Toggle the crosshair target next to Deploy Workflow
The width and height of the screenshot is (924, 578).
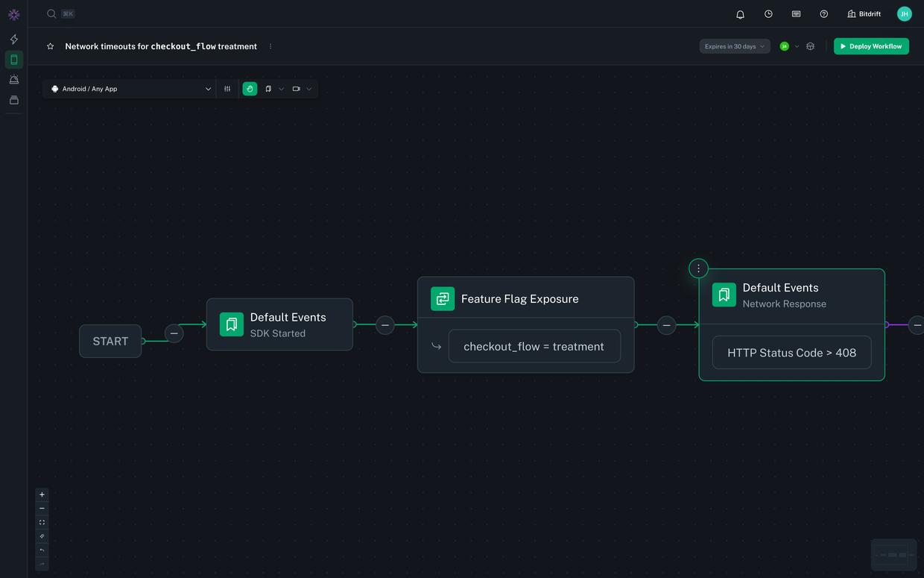click(x=810, y=45)
